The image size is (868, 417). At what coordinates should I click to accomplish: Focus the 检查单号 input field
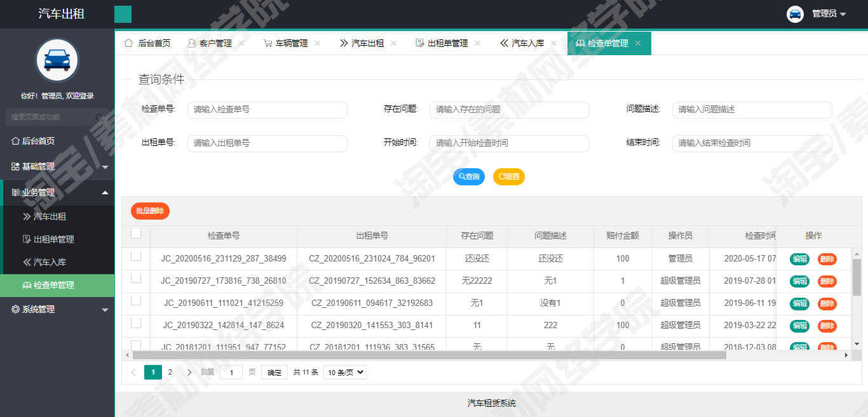tap(268, 109)
